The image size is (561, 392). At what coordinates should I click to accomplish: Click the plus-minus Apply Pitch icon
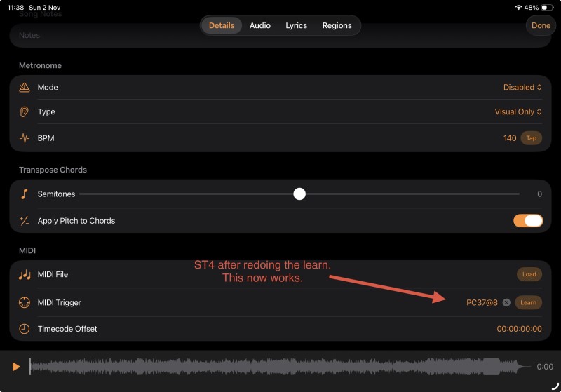tap(25, 221)
